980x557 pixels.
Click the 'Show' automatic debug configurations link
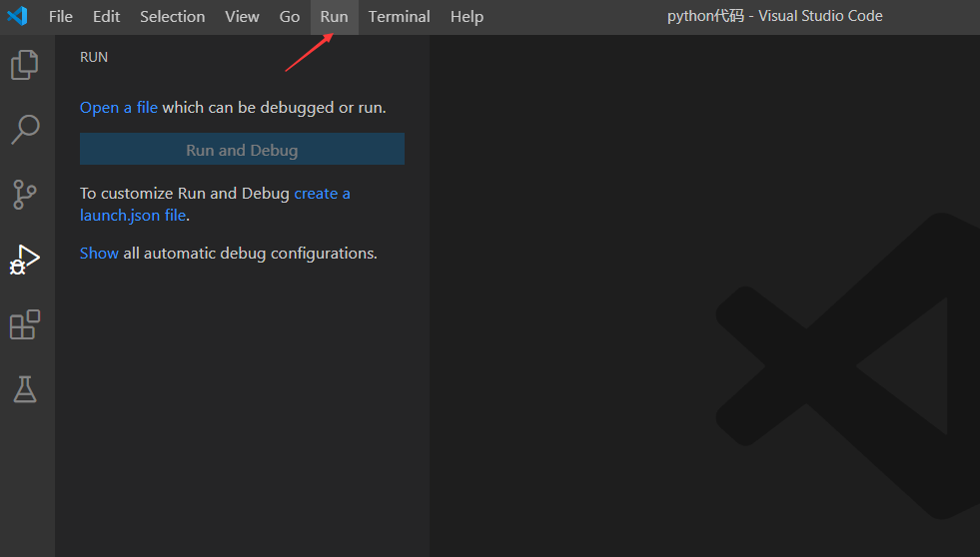point(99,253)
